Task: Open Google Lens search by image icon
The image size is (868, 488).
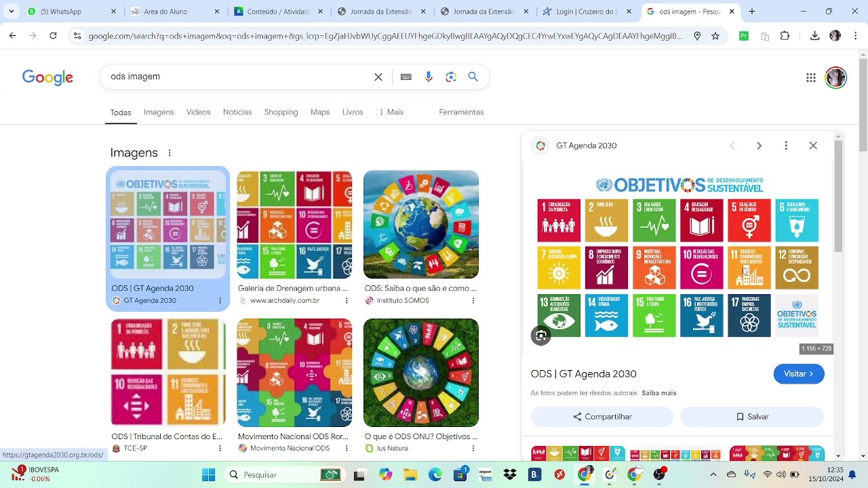Action: click(x=451, y=77)
